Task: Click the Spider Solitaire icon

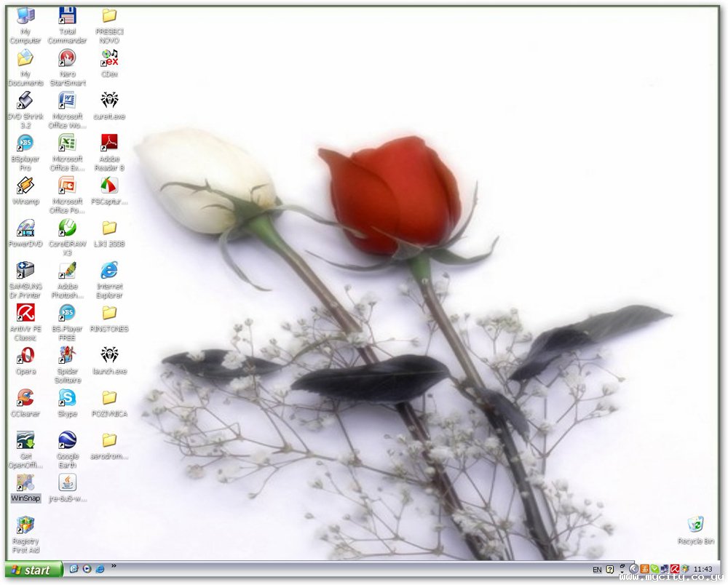Action: (67, 365)
